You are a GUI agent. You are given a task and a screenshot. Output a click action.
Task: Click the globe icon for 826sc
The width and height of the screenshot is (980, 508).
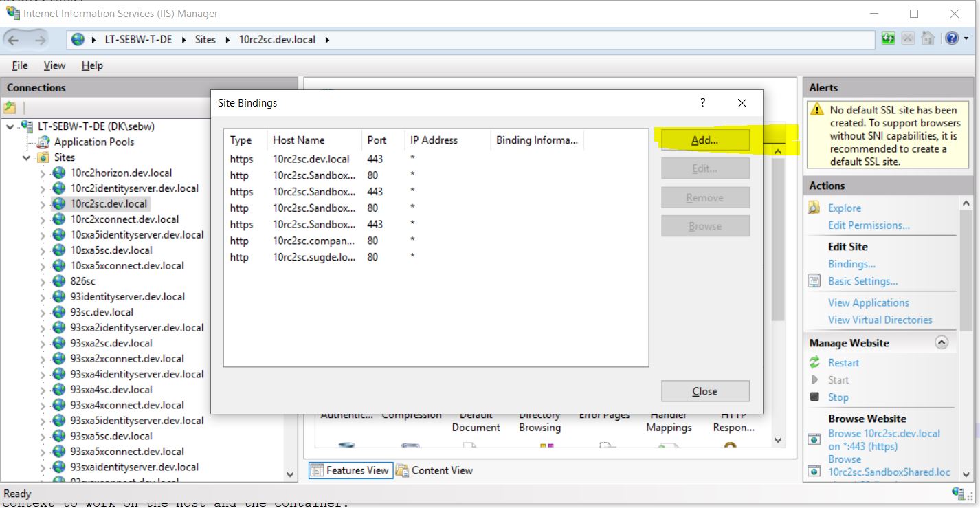click(60, 281)
